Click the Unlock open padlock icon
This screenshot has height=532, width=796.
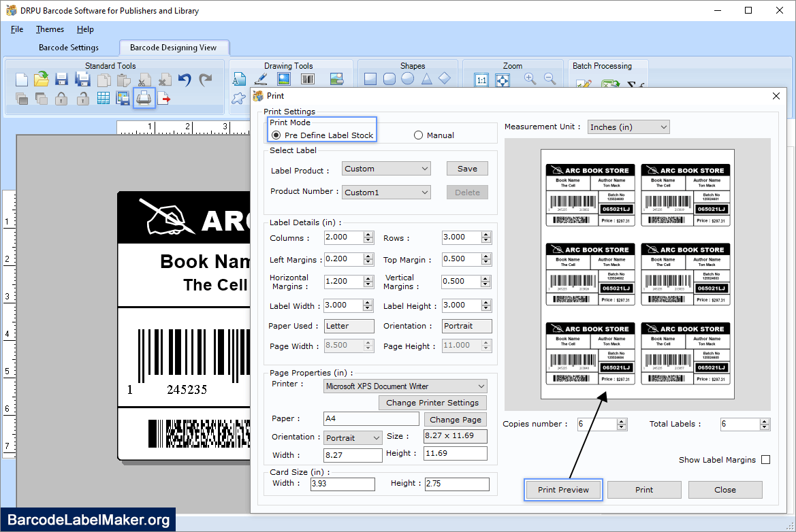click(x=83, y=99)
